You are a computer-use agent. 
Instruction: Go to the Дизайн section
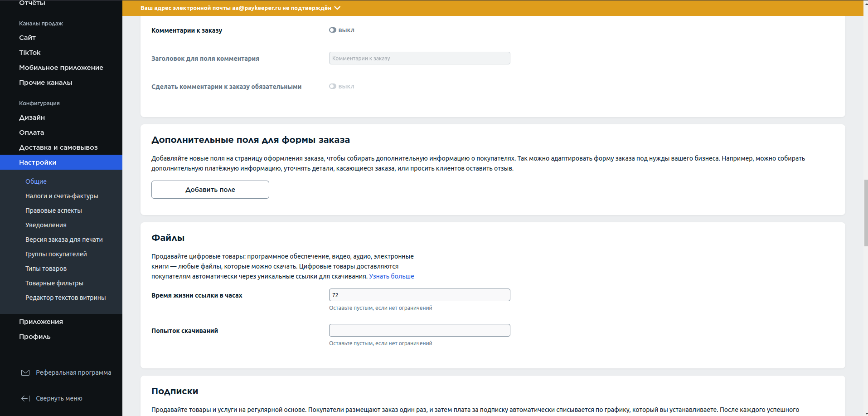32,117
